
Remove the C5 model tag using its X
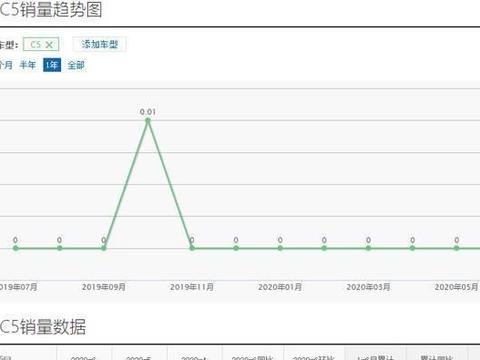coord(49,45)
